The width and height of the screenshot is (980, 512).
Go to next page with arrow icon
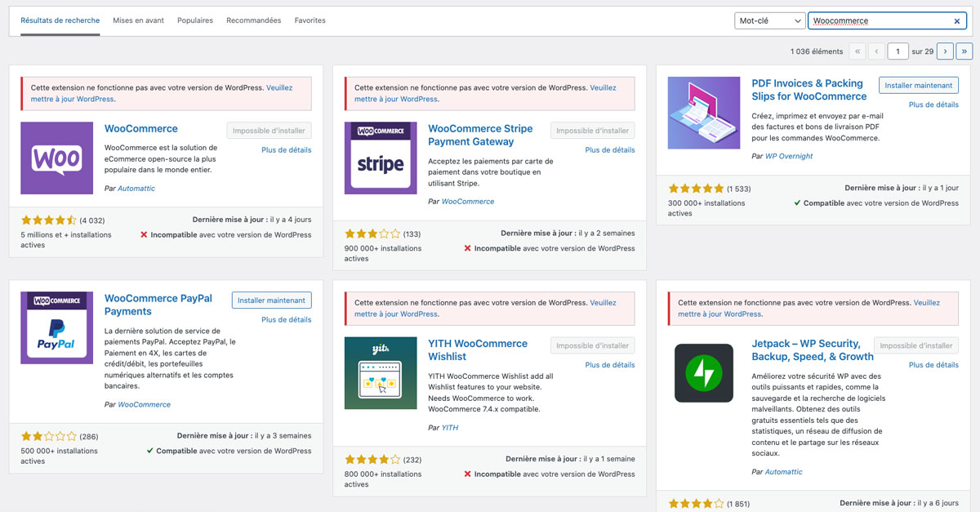(x=945, y=51)
